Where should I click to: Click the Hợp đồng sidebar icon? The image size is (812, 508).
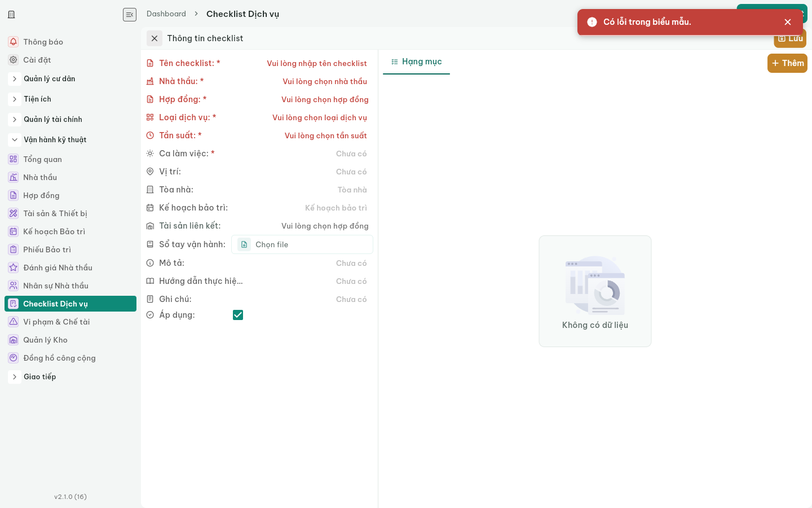(14, 195)
